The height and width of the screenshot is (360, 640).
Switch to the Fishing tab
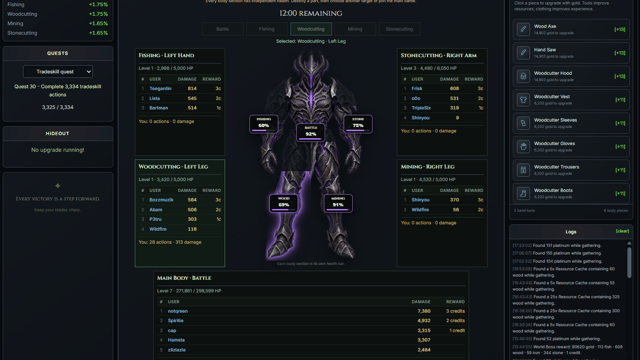[267, 29]
